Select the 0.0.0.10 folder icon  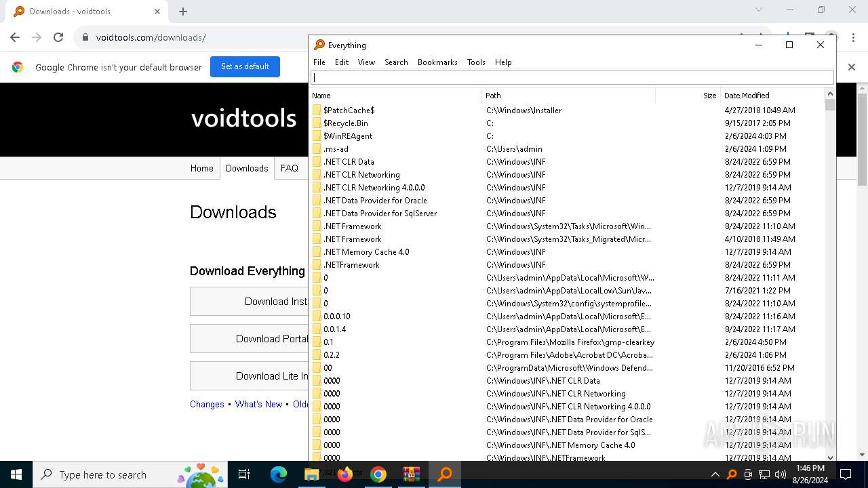(x=317, y=316)
